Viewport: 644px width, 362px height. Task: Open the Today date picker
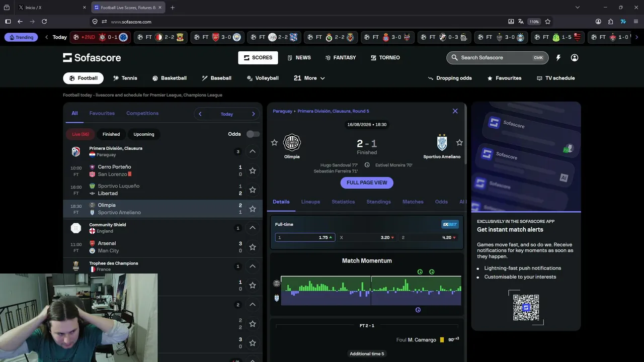tap(226, 114)
